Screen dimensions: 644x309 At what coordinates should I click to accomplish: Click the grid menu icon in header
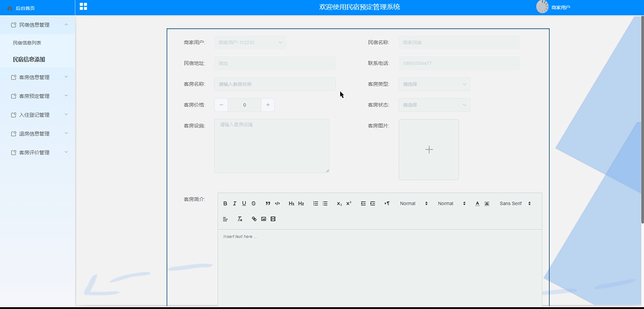pyautogui.click(x=84, y=6)
